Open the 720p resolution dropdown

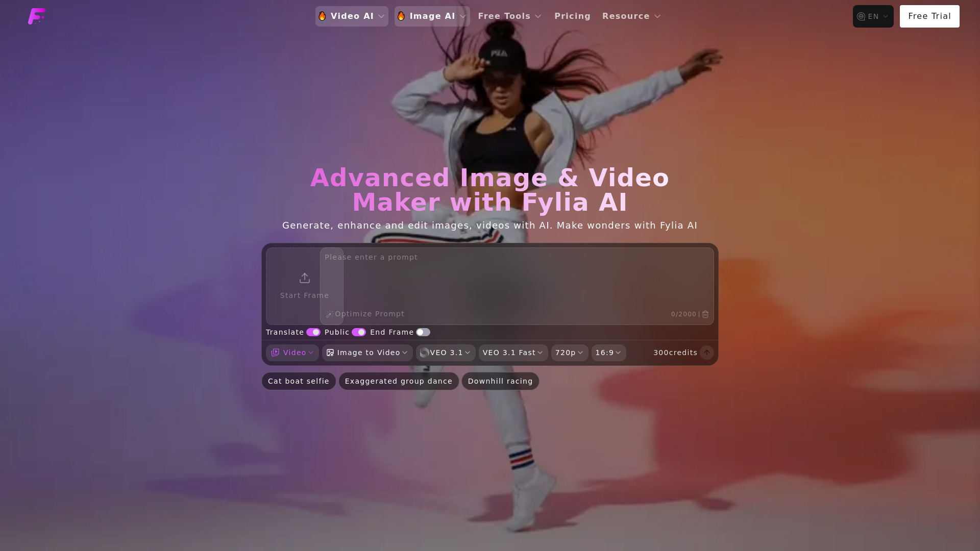click(x=569, y=353)
